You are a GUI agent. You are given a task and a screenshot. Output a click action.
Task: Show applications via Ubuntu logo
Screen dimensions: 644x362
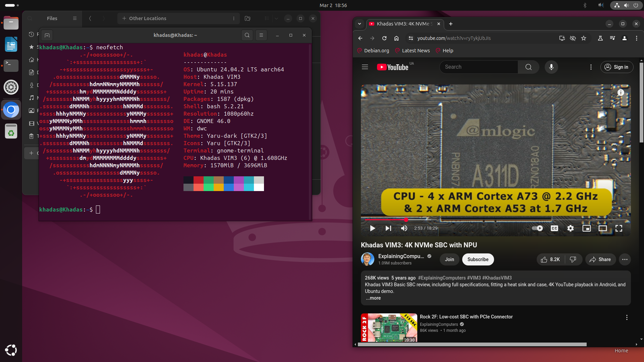[x=11, y=350]
